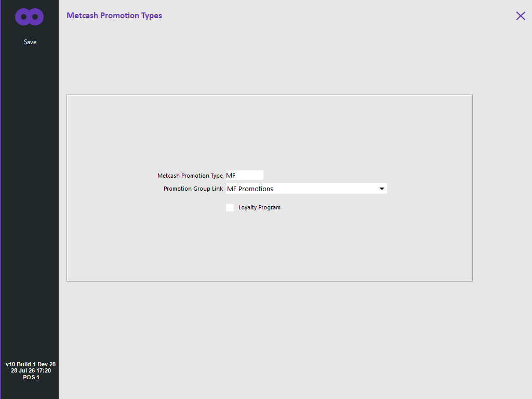Click the Metcash Promotion Types heading

click(x=114, y=16)
